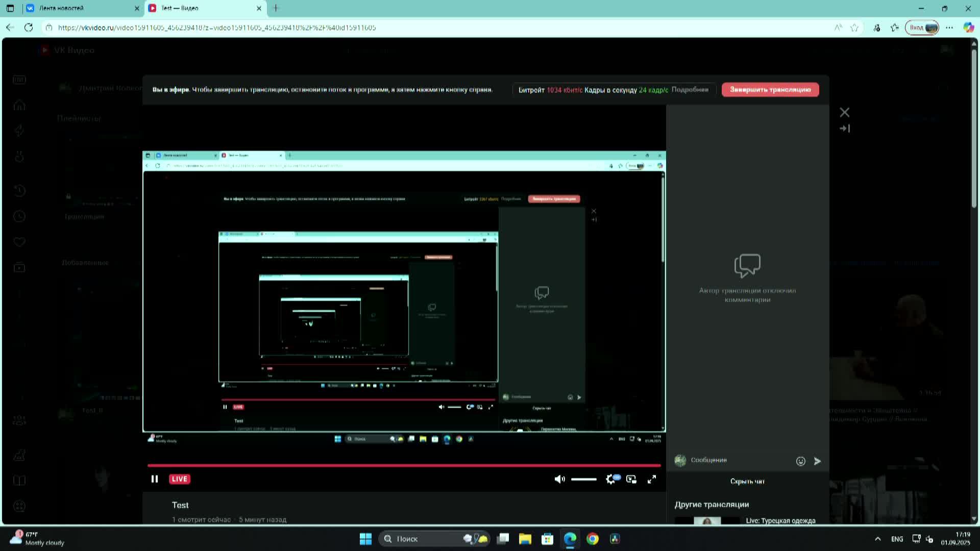This screenshot has width=980, height=551.
Task: Open the trends lightning sidebar icon
Action: (19, 131)
